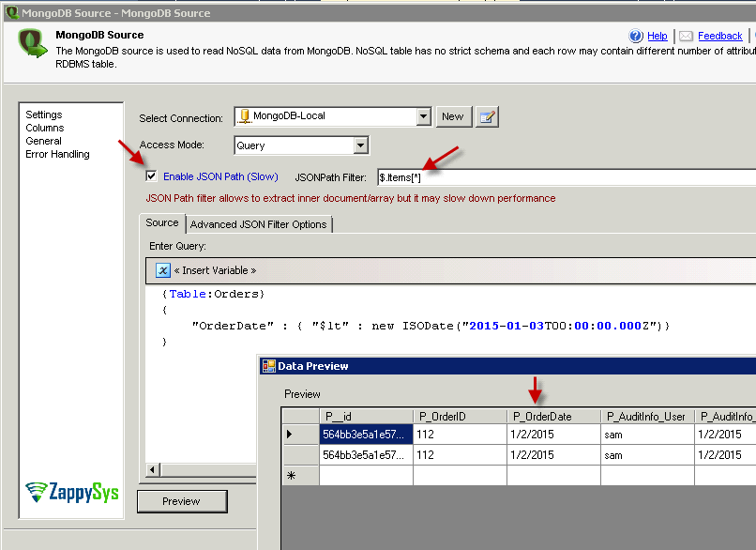Click the blue Help question mark icon
This screenshot has width=756, height=550.
point(637,36)
